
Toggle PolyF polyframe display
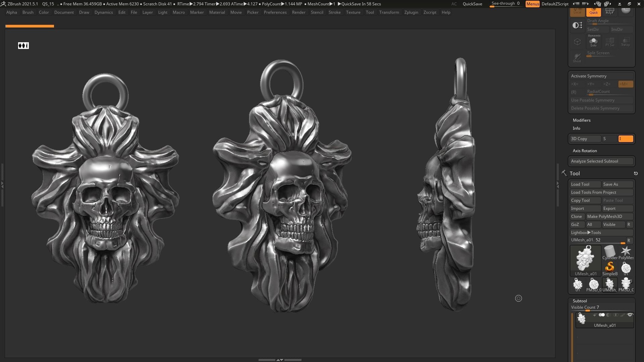(609, 12)
